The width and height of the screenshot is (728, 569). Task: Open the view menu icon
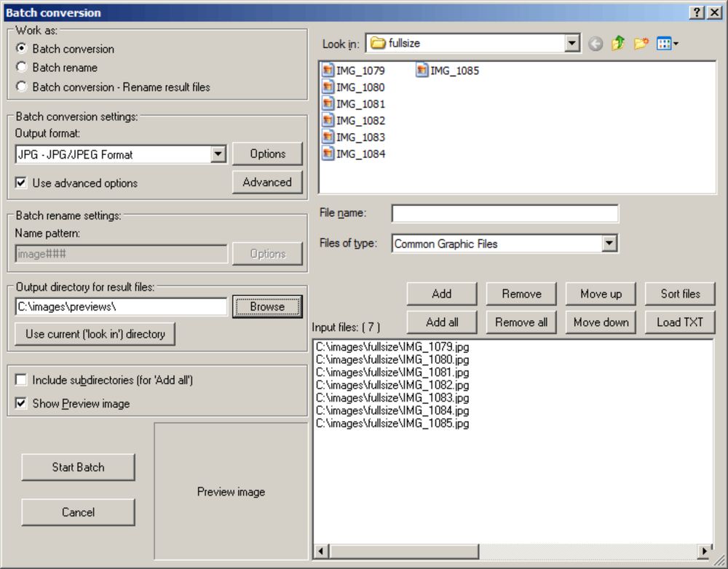667,44
